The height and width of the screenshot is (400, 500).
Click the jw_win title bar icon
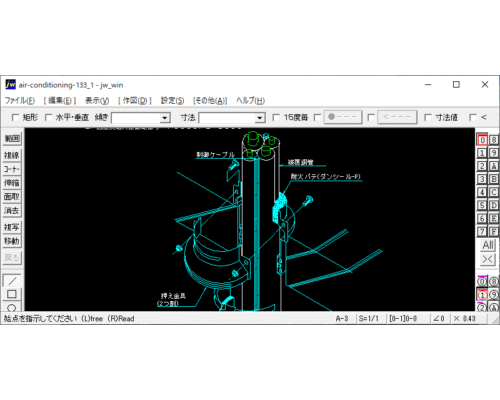pyautogui.click(x=10, y=85)
